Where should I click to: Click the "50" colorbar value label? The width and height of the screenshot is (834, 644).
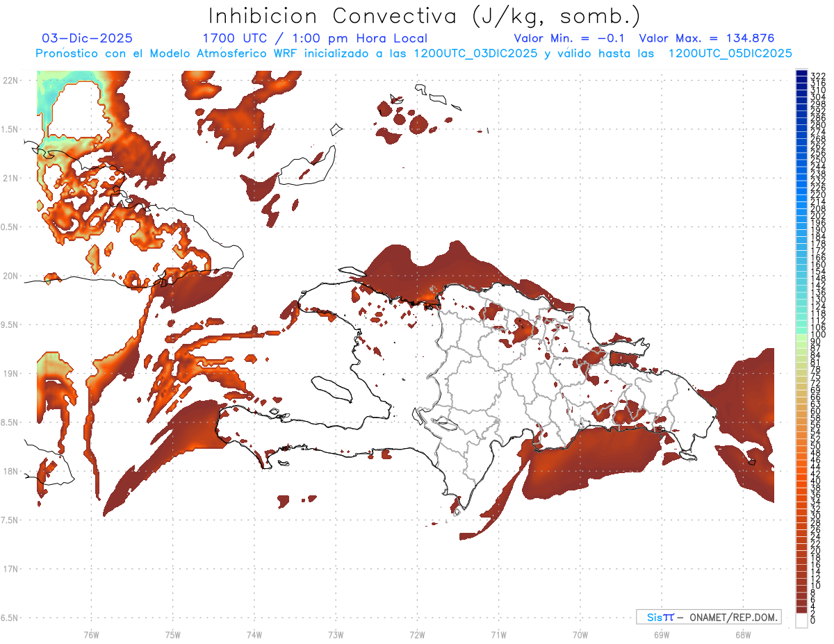coord(816,446)
